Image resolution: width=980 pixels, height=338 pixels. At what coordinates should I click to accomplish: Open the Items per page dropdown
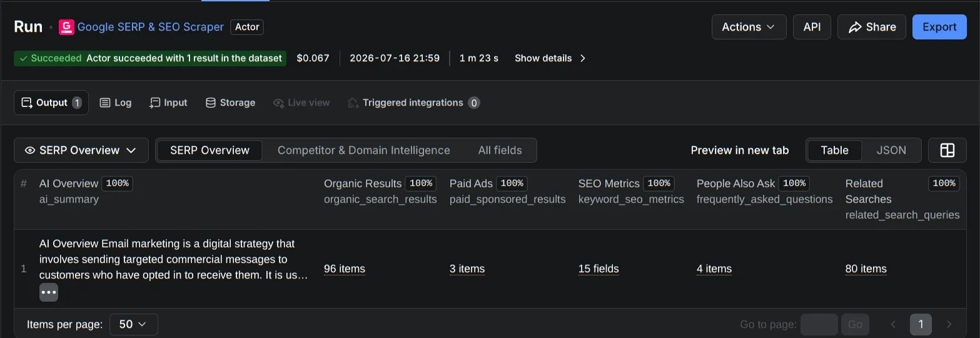[133, 324]
